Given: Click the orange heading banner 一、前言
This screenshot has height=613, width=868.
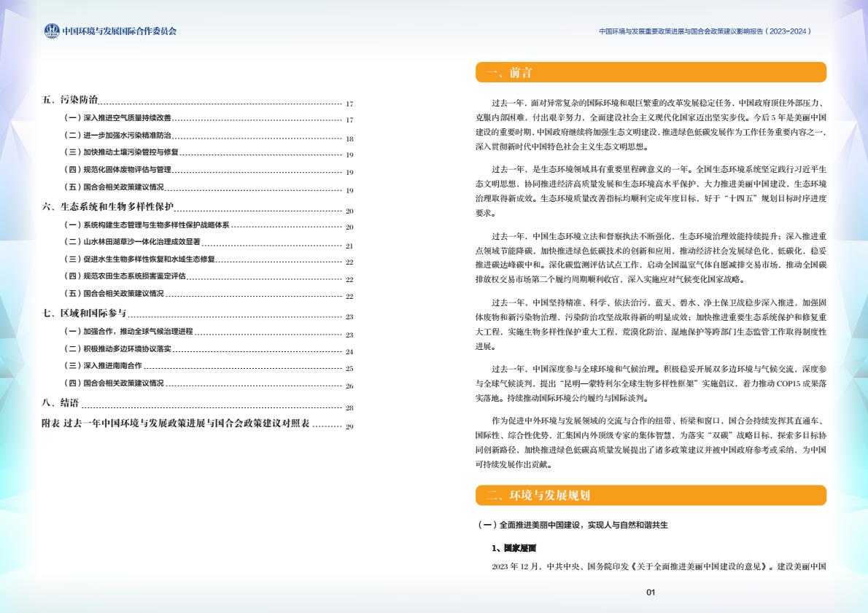Looking at the screenshot, I should 651,72.
